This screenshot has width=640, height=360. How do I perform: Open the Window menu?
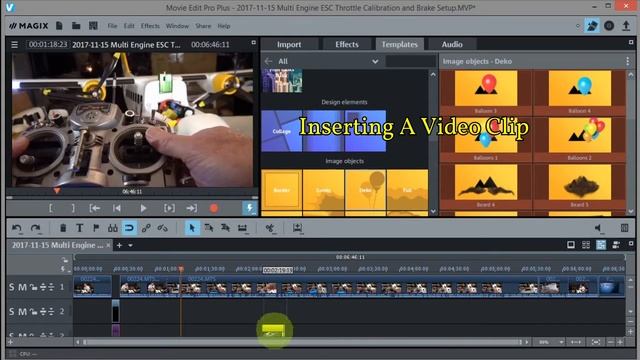(177, 26)
